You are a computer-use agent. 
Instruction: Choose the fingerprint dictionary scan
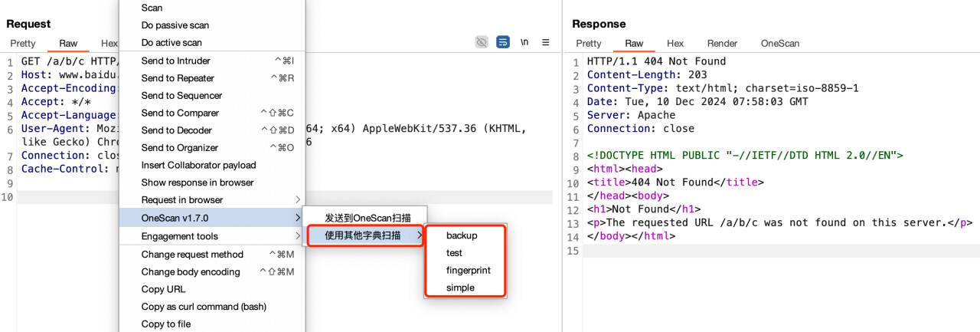click(x=468, y=271)
